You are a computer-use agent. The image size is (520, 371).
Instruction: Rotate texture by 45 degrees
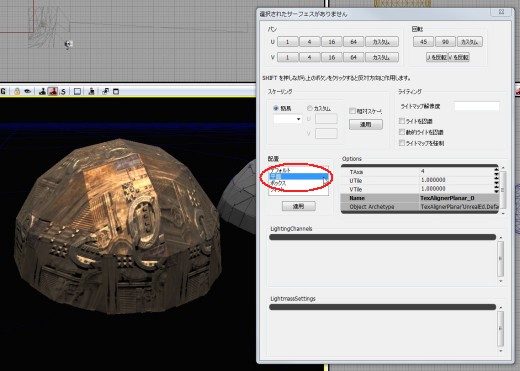coord(423,42)
